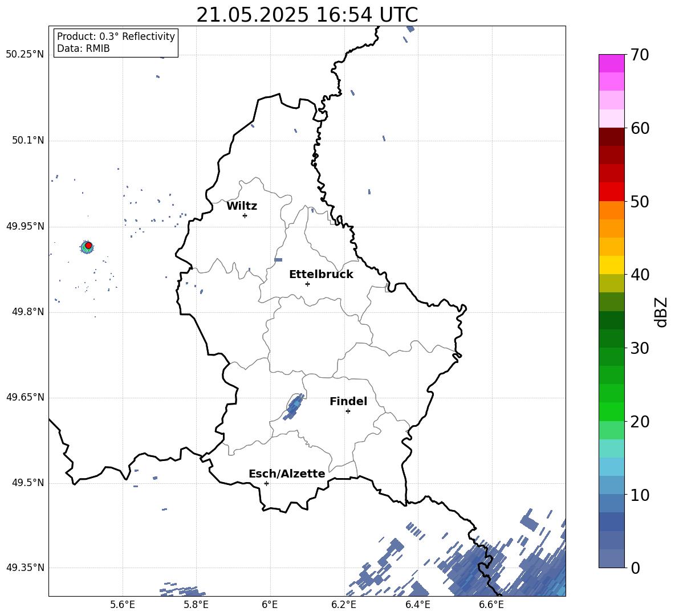
Task: Click the Findel location cross marker
Action: pyautogui.click(x=348, y=411)
